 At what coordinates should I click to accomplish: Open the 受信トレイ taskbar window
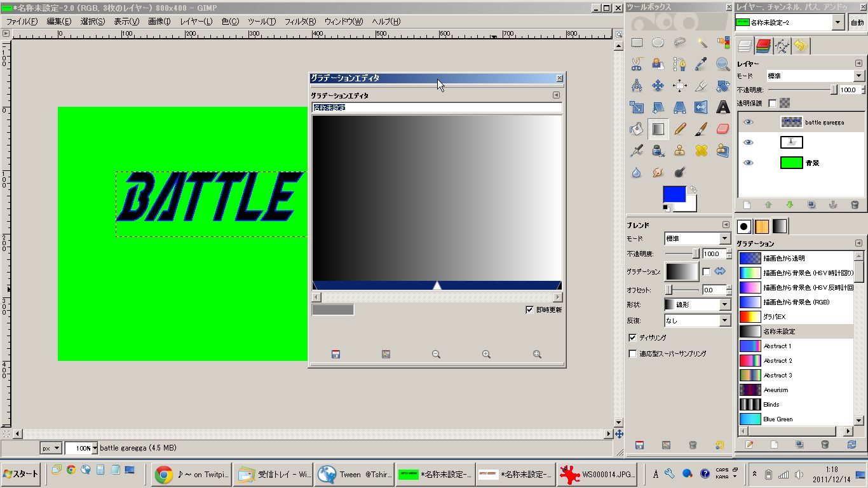click(x=274, y=474)
